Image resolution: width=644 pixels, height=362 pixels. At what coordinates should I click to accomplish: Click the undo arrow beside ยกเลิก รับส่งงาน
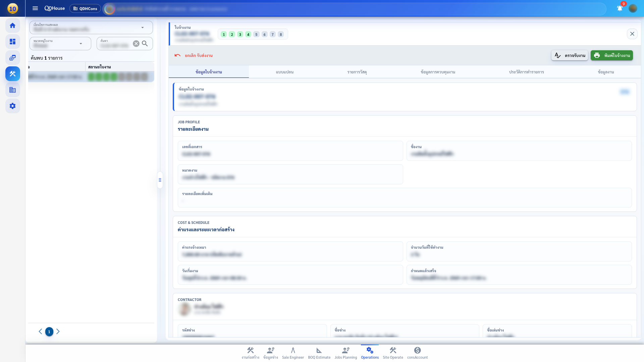[177, 55]
